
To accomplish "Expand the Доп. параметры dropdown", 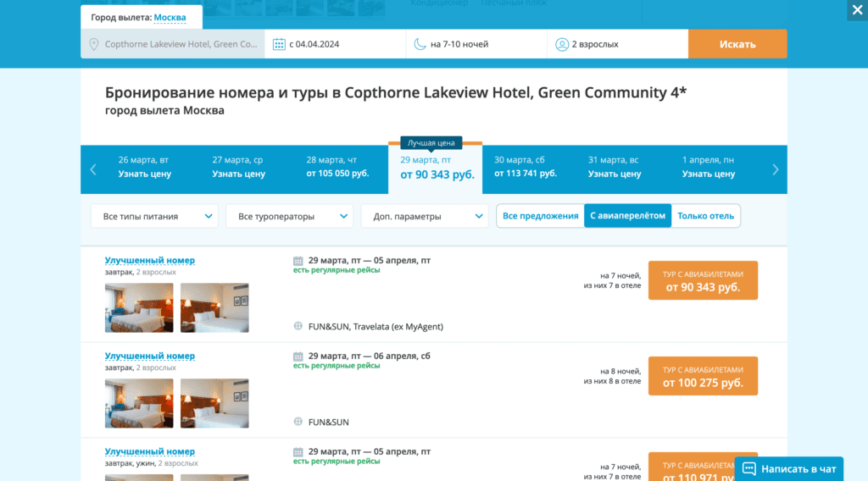I will pos(425,216).
